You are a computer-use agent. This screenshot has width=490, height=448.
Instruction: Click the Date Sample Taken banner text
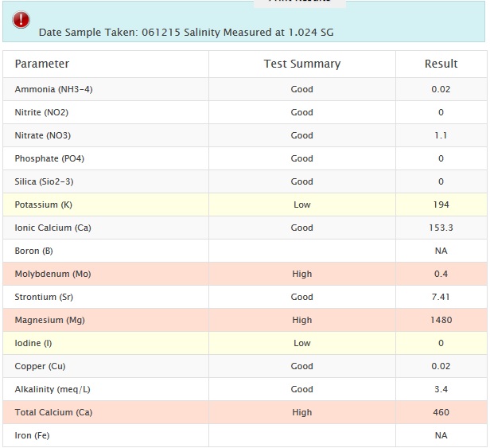point(186,33)
